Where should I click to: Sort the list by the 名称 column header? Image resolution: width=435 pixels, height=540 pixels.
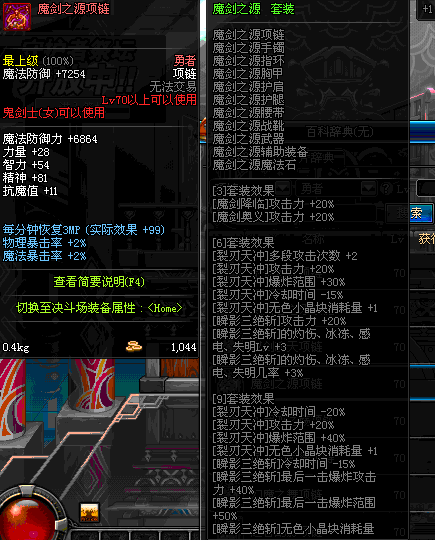313,239
